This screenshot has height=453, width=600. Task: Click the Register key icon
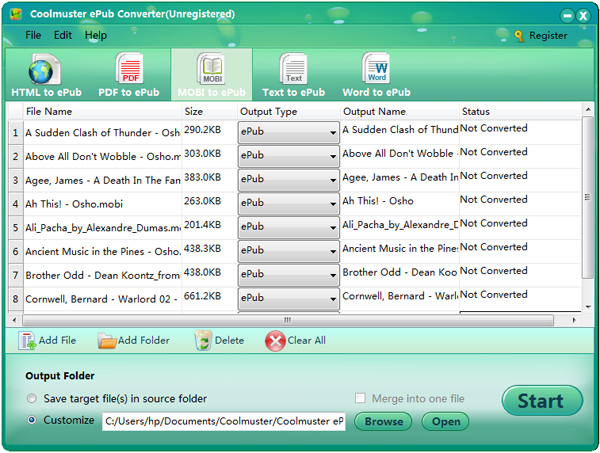click(x=519, y=36)
